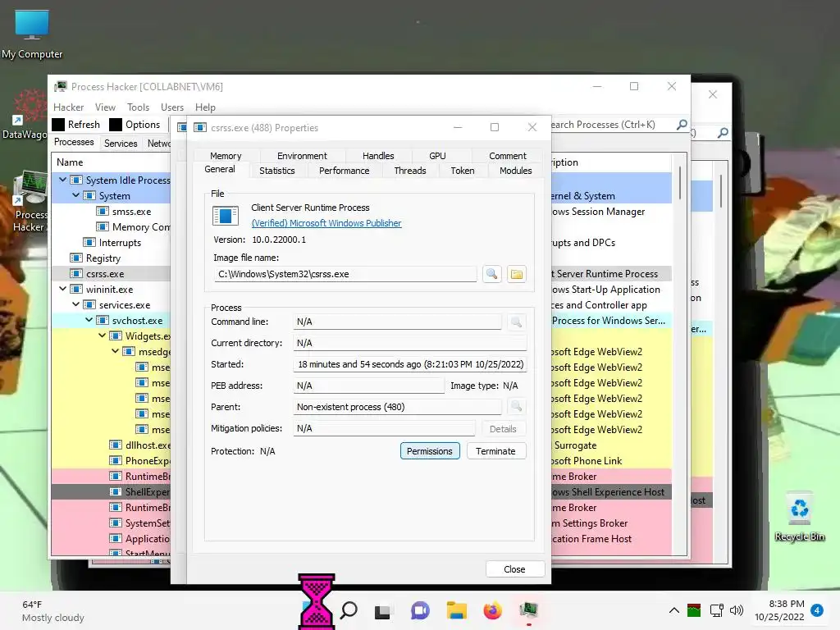
Task: Click the magnifier icon beside image file name
Action: point(491,274)
